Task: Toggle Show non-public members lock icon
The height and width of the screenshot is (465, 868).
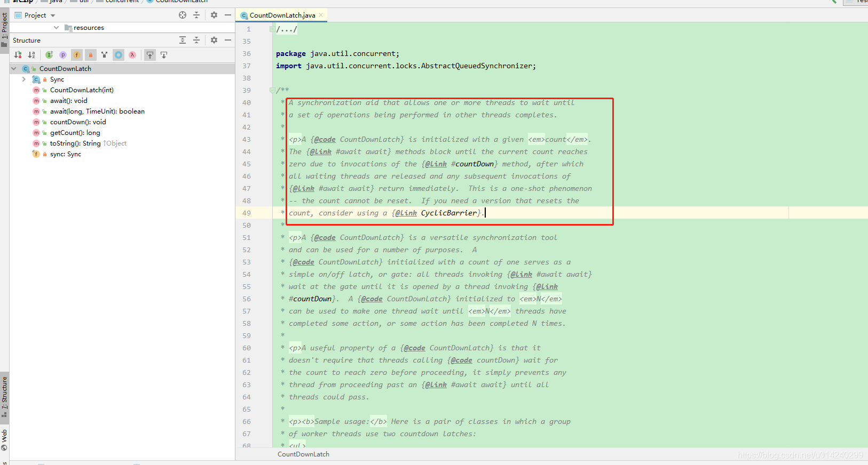Action: click(x=91, y=55)
